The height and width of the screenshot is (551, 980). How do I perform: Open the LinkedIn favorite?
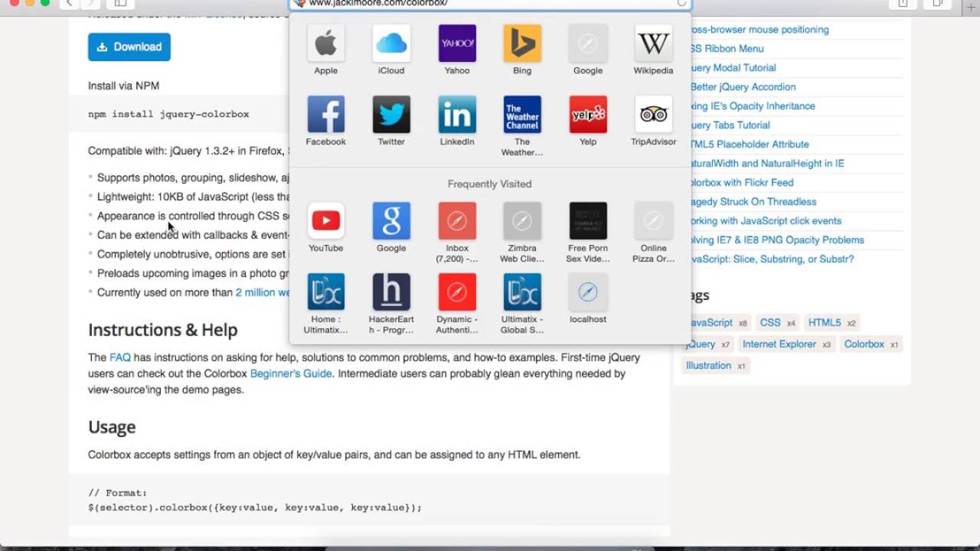coord(457,115)
